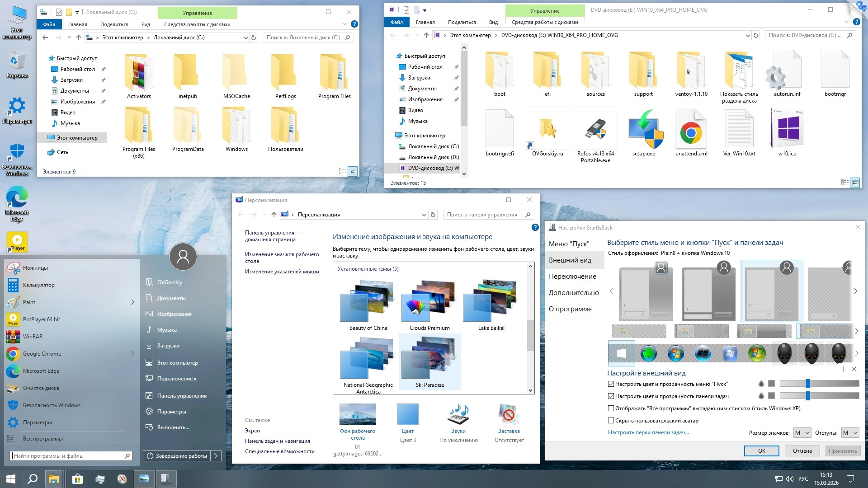Open the Отступы dropdown
This screenshot has height=488, width=868.
tap(850, 433)
